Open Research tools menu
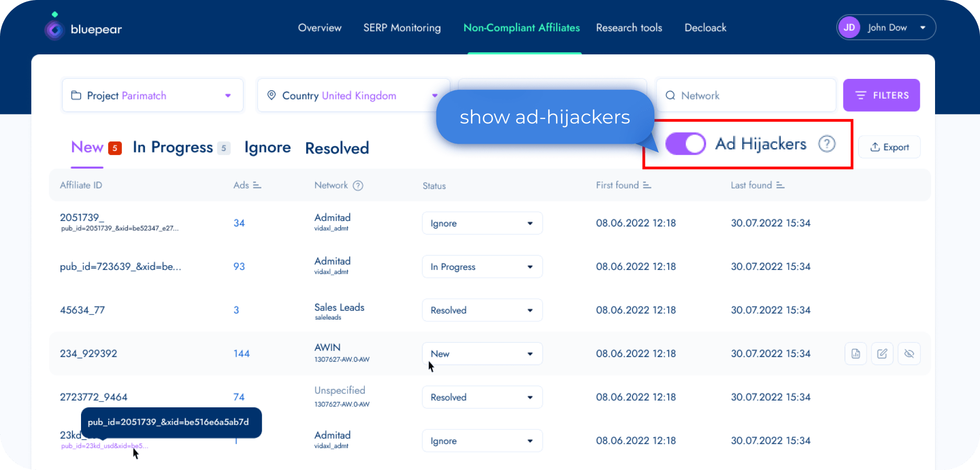This screenshot has height=470, width=980. tap(629, 28)
